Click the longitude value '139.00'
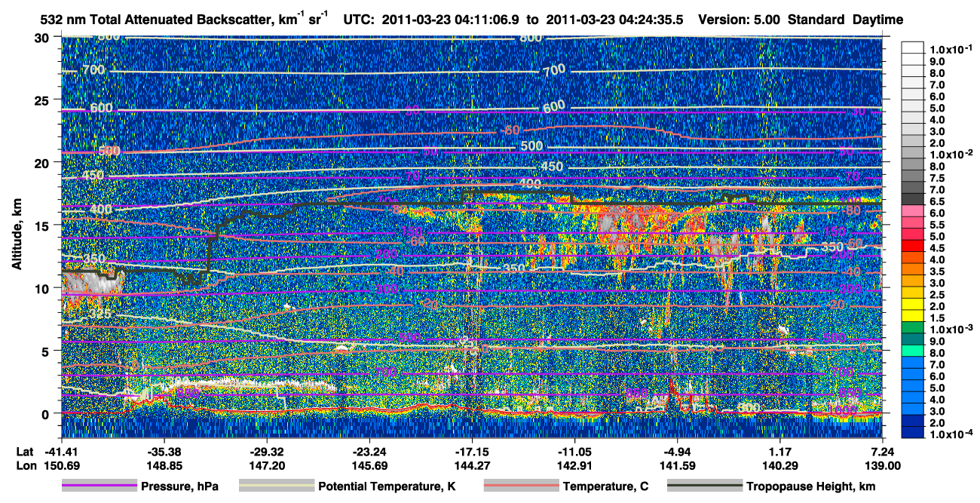The width and height of the screenshot is (980, 503). coord(883,465)
